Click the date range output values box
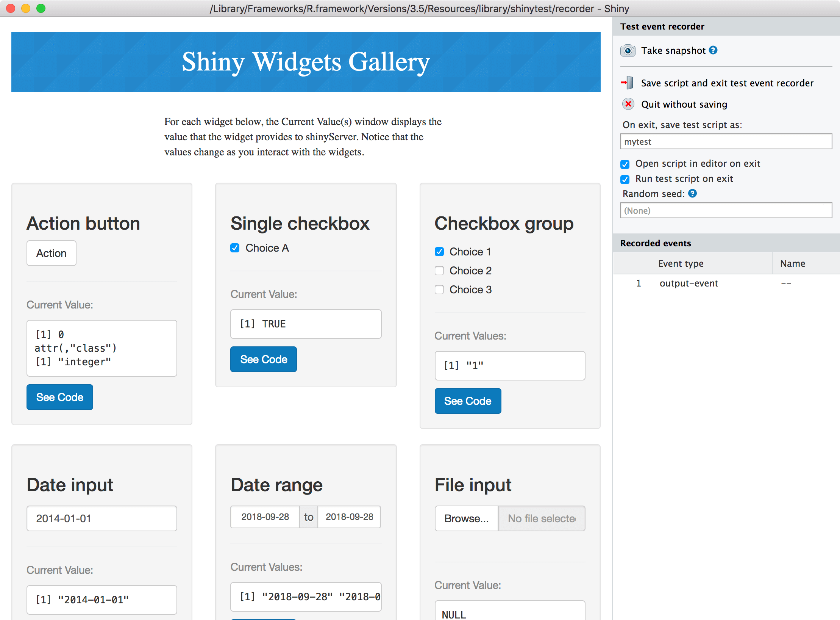Viewport: 840px width, 620px height. coord(306,597)
